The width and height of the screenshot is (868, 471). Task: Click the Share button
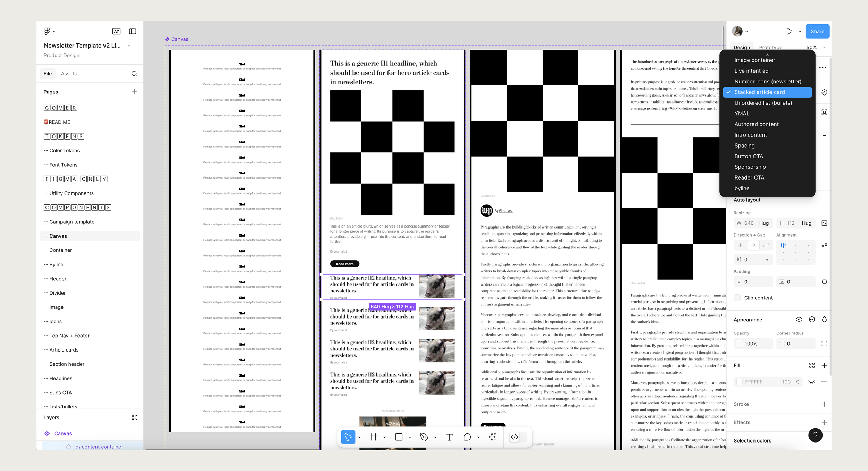(817, 31)
